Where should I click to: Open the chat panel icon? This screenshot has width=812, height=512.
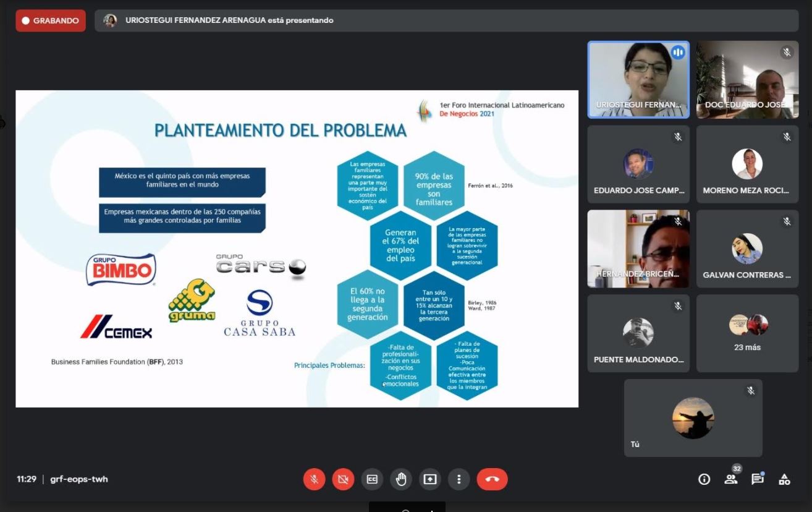(x=758, y=479)
